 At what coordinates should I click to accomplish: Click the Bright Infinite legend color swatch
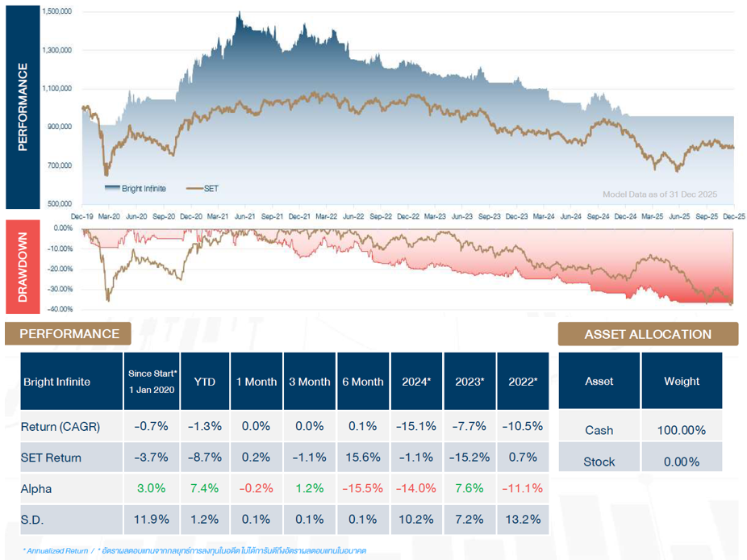[111, 188]
